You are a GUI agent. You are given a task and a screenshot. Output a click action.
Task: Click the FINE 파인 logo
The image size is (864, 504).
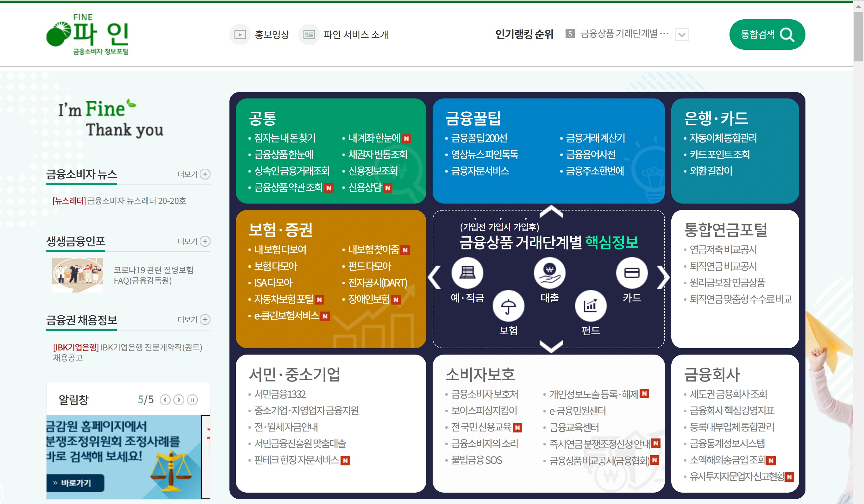click(x=87, y=35)
